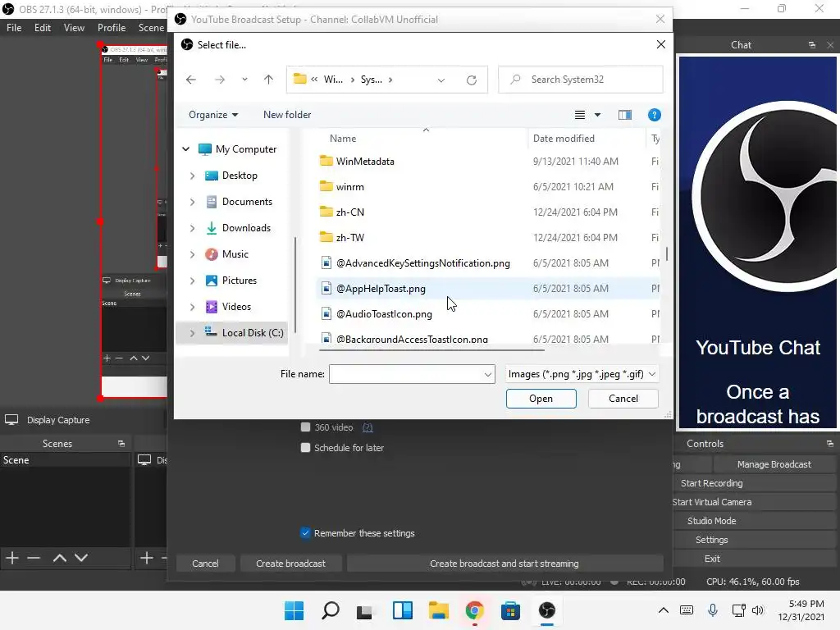840x630 pixels.
Task: Click Create broadcast and start streaming
Action: (x=504, y=564)
